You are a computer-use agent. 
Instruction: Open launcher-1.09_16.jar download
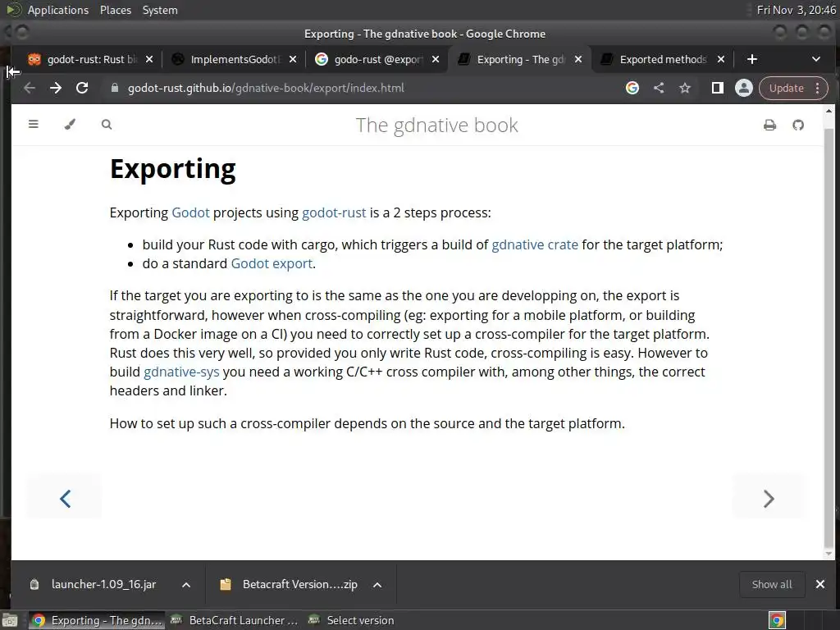[x=103, y=584]
